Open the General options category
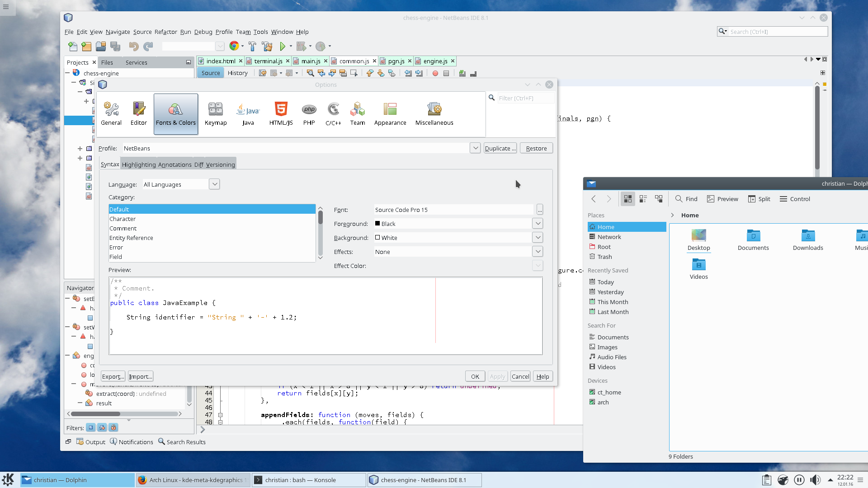Image resolution: width=868 pixels, height=488 pixels. (111, 114)
